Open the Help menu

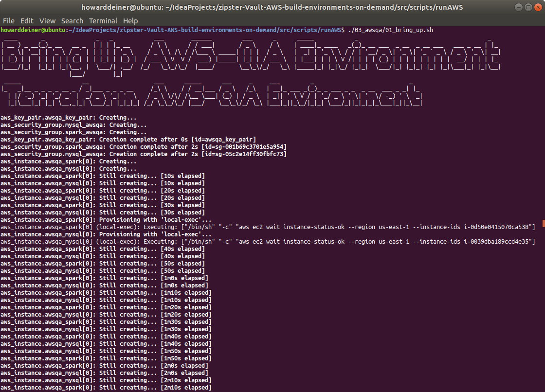click(x=130, y=21)
